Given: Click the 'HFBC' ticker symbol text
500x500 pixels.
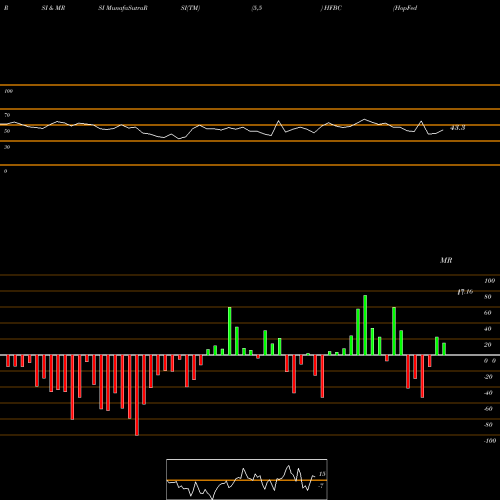Looking at the screenshot, I should pos(332,8).
